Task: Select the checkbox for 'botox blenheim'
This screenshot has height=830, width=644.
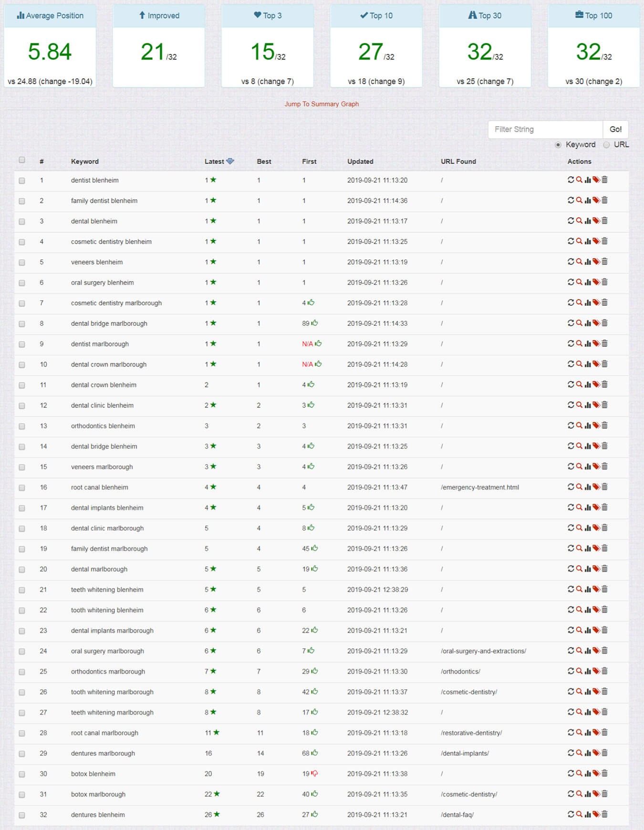Action: [22, 774]
